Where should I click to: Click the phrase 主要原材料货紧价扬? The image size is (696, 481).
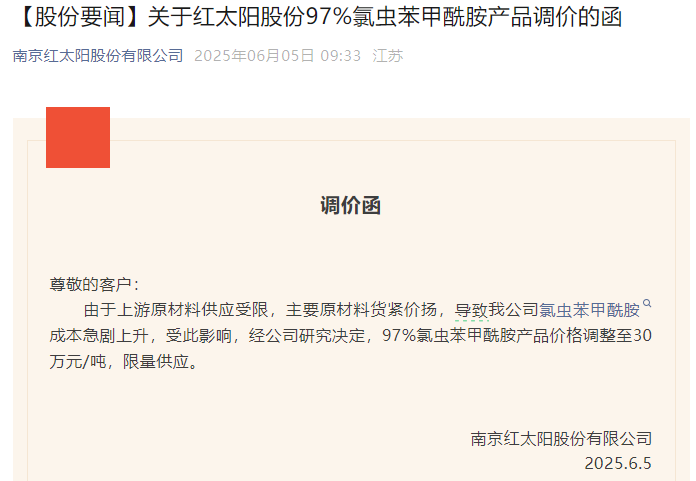pyautogui.click(x=361, y=310)
